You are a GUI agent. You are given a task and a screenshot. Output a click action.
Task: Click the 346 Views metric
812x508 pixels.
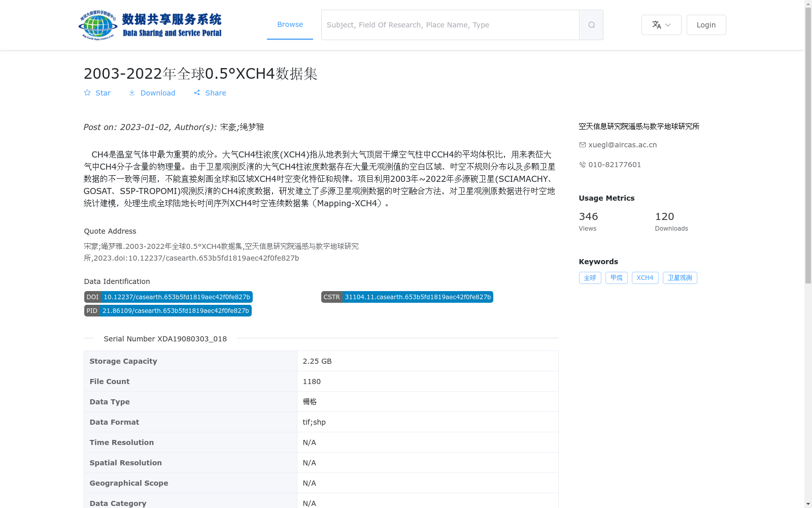[589, 221]
